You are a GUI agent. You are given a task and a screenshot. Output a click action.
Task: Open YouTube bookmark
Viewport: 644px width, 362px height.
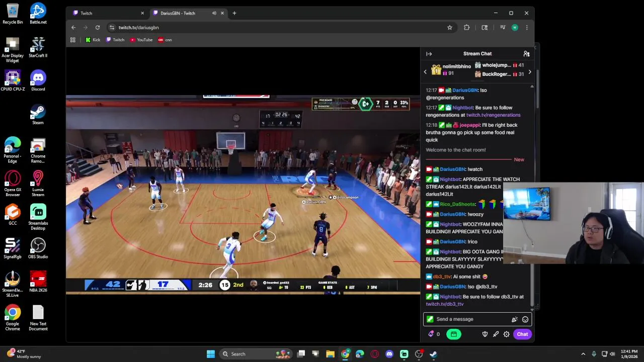141,40
